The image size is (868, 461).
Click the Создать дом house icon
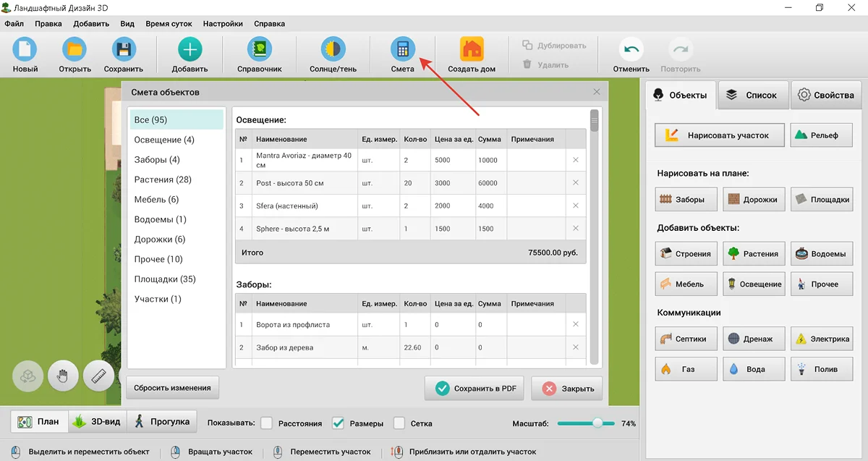coord(472,51)
